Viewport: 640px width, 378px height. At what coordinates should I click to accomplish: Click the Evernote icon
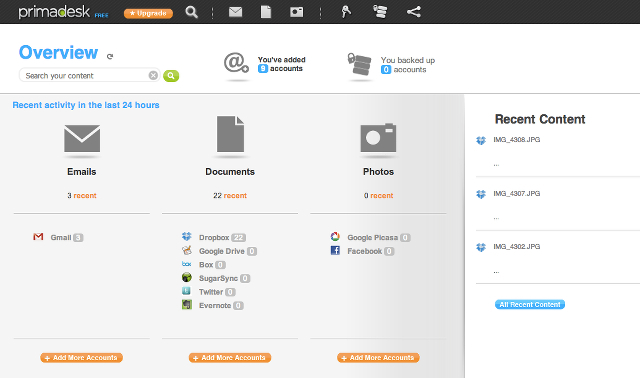187,305
